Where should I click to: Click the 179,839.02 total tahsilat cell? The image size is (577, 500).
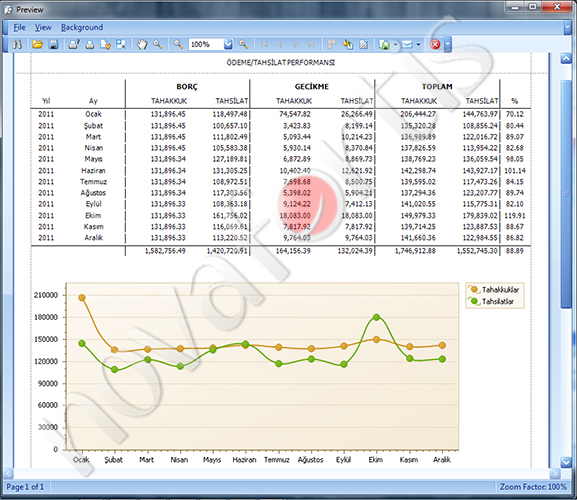pos(480,216)
